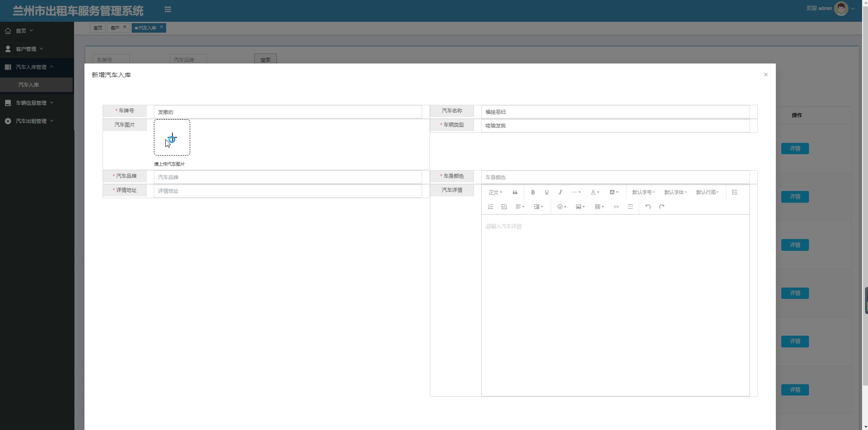868x430 pixels.
Task: Undo the last editor action
Action: point(648,207)
